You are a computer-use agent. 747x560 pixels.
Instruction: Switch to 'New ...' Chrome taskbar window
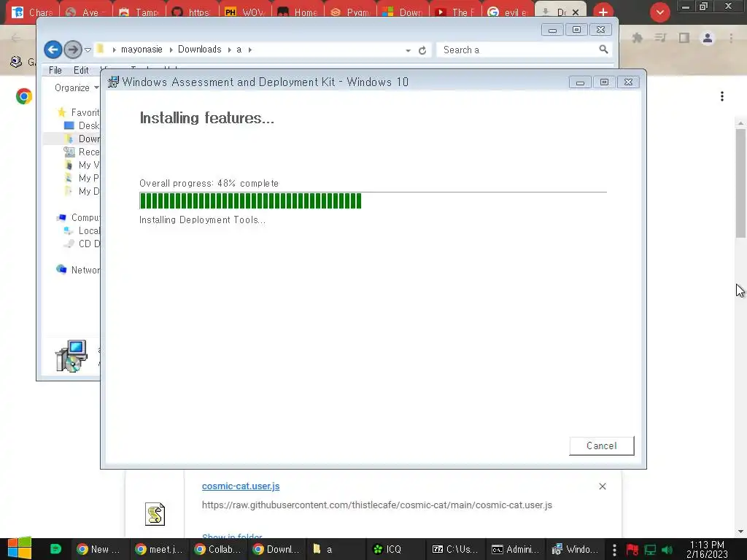[x=98, y=549]
